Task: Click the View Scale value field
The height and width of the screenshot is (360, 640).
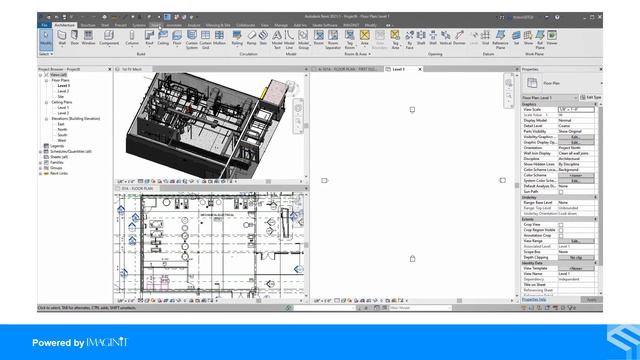Action: (576, 109)
